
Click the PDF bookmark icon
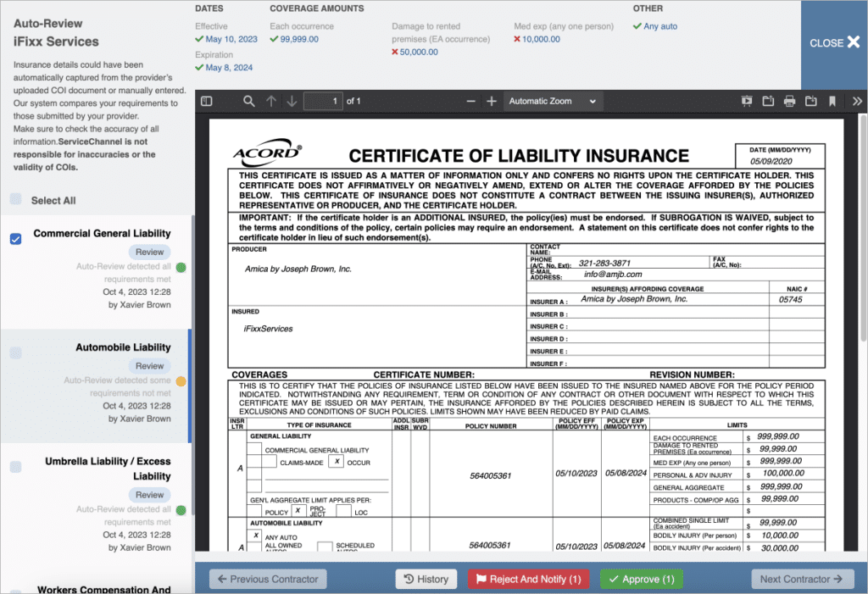[832, 102]
